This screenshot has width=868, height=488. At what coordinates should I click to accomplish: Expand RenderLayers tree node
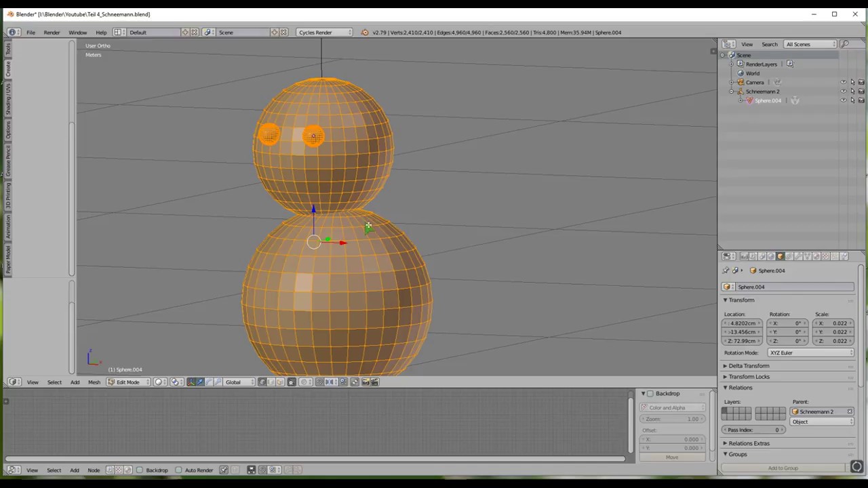[x=732, y=64]
